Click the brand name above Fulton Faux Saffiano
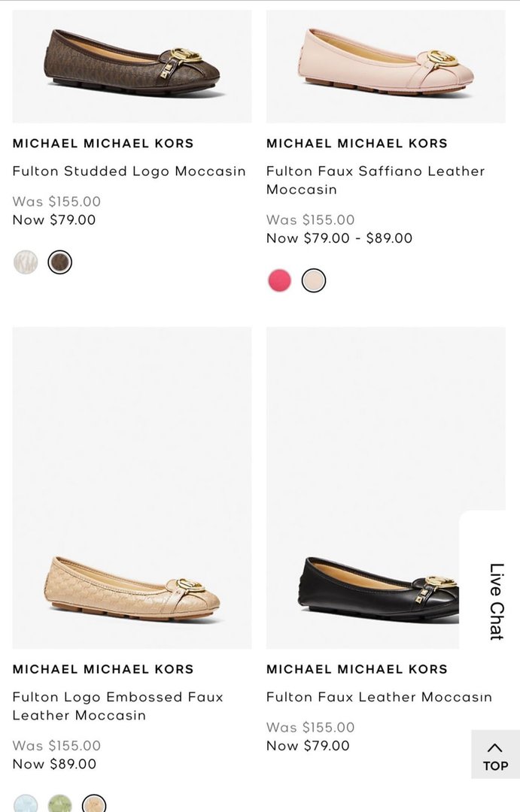Image resolution: width=520 pixels, height=812 pixels. [357, 144]
